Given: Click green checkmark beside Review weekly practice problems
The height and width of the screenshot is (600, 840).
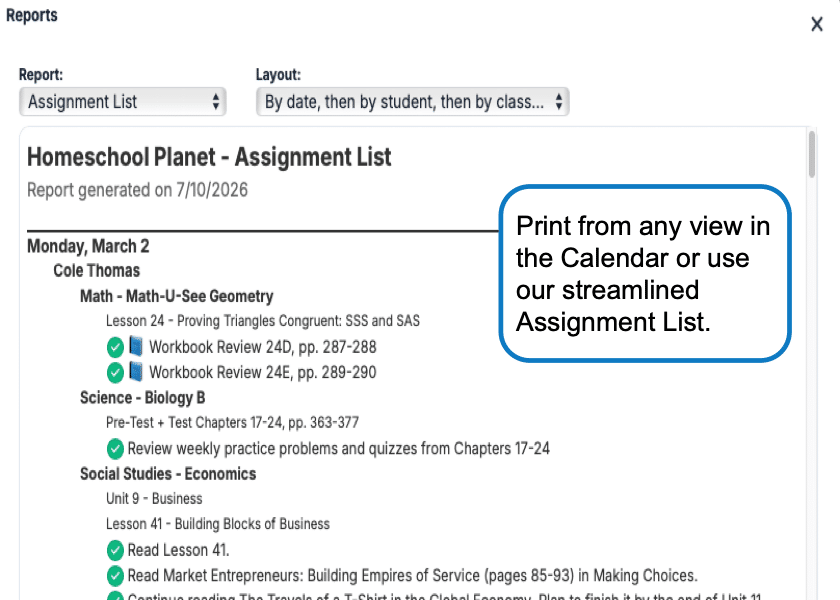Looking at the screenshot, I should (x=115, y=449).
